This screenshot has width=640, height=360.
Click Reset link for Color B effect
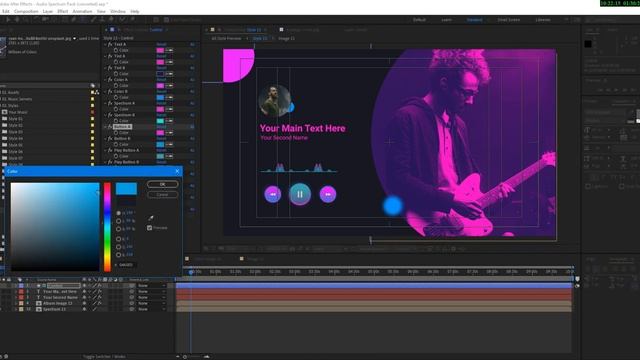tap(161, 92)
